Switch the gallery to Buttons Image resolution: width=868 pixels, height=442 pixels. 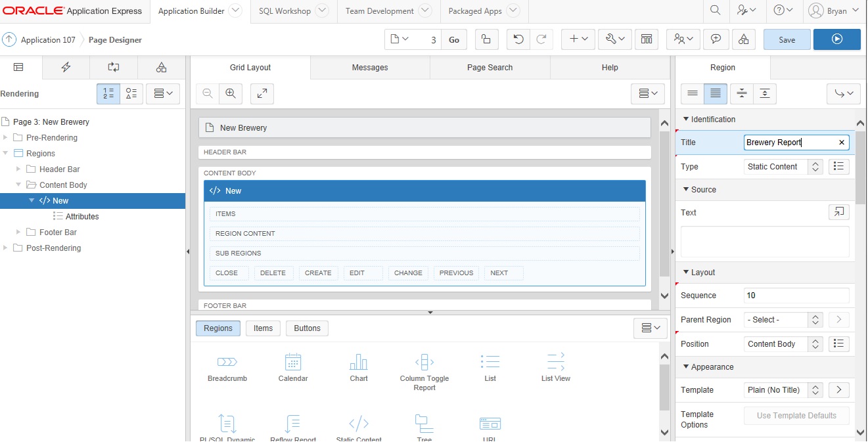coord(307,328)
